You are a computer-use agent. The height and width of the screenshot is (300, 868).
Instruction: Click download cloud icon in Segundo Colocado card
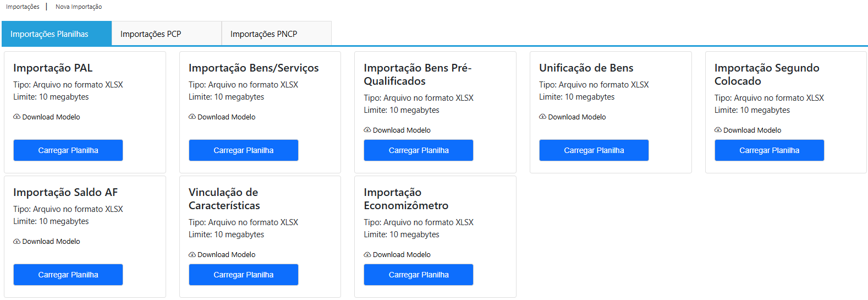718,130
